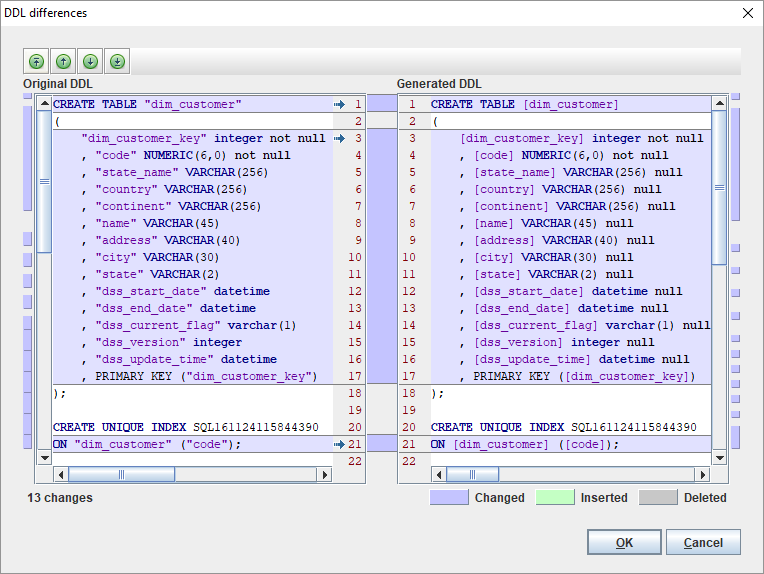Jump to the first difference
This screenshot has width=764, height=574.
(x=37, y=61)
